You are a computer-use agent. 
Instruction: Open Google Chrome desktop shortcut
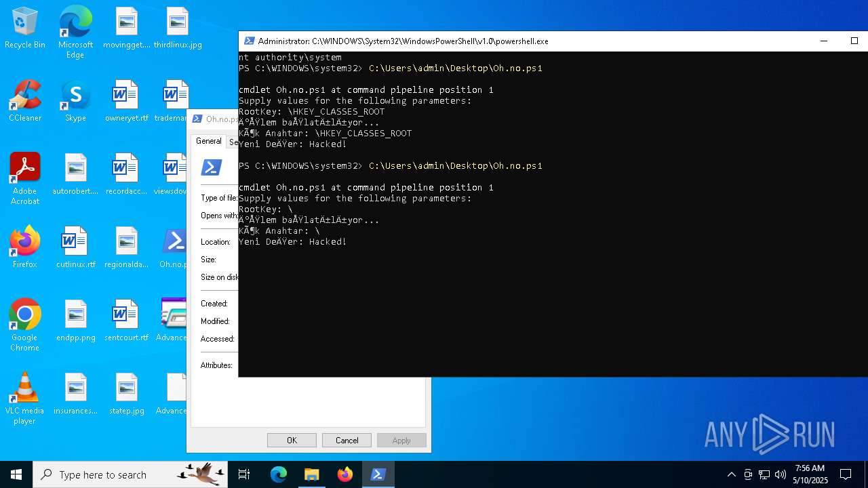[25, 325]
